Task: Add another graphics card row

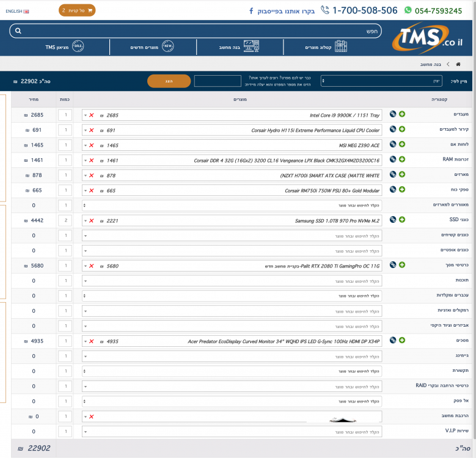Action: click(x=402, y=265)
